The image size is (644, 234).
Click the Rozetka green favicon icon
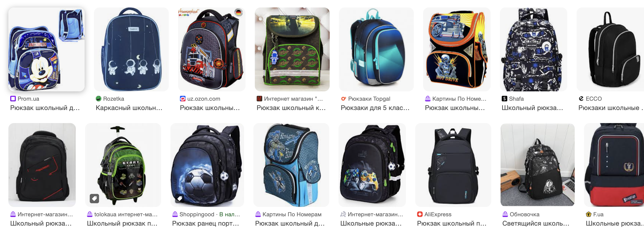99,99
